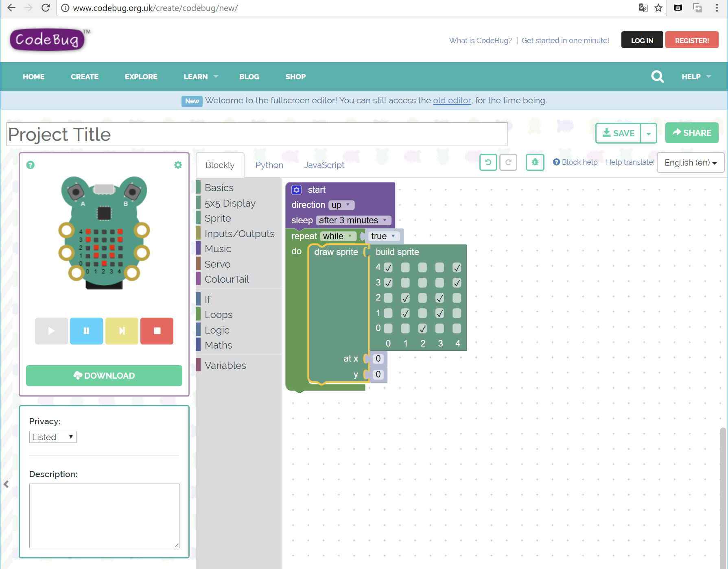
Task: Toggle sprite checkbox row 3 column 0
Action: click(x=388, y=283)
